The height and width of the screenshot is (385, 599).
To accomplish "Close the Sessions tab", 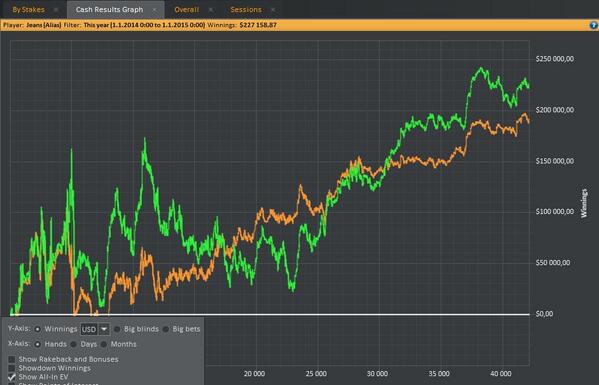I will tap(273, 10).
